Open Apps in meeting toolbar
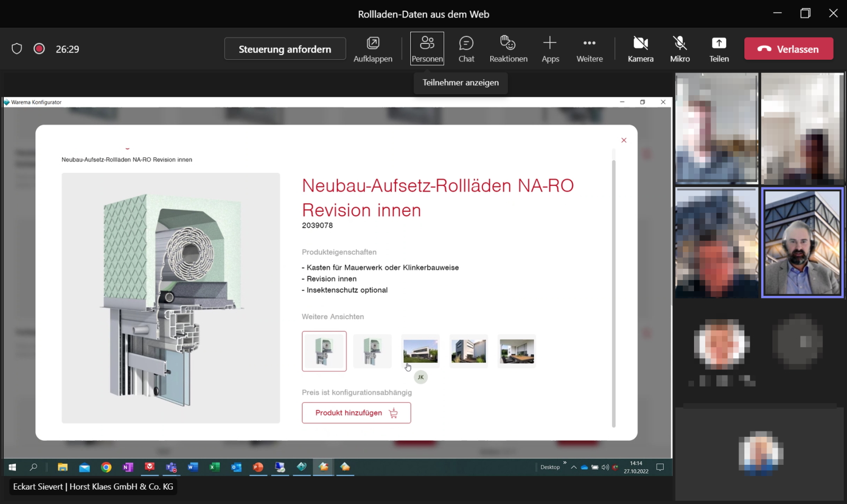The height and width of the screenshot is (504, 847). click(550, 49)
